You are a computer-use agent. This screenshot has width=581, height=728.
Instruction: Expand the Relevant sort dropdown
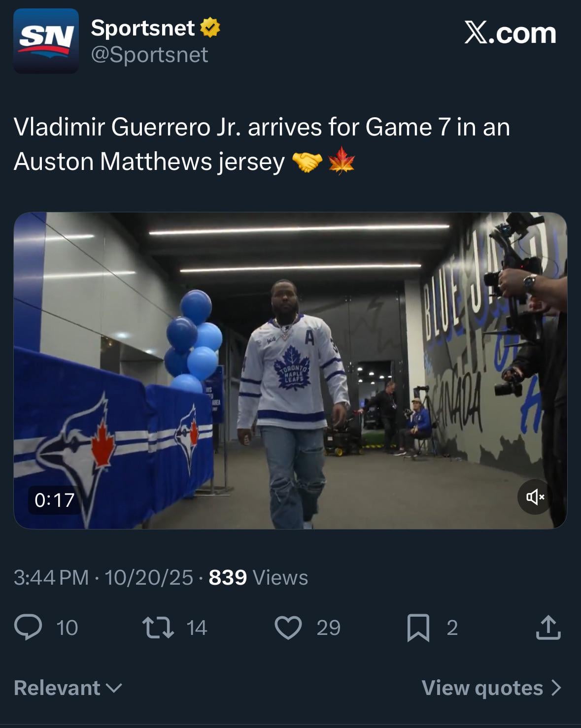tap(68, 688)
